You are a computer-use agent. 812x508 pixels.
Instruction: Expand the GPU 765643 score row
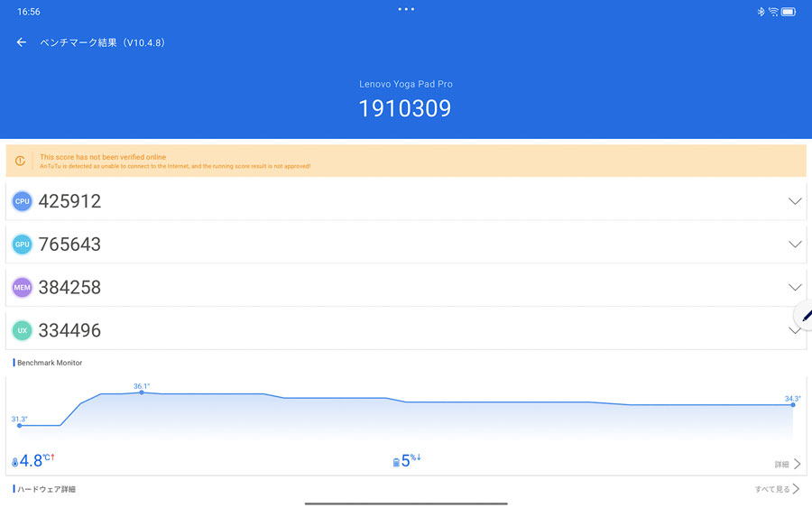tap(406, 244)
